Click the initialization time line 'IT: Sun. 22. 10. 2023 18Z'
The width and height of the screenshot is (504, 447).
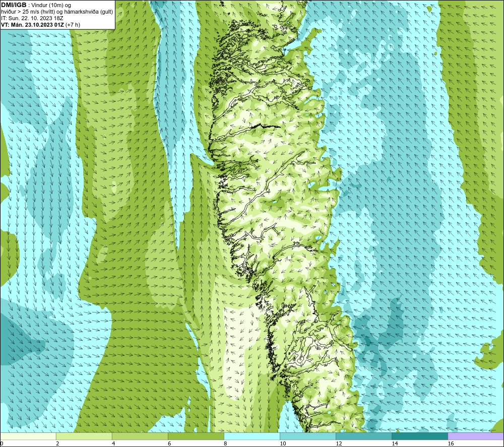click(32, 18)
